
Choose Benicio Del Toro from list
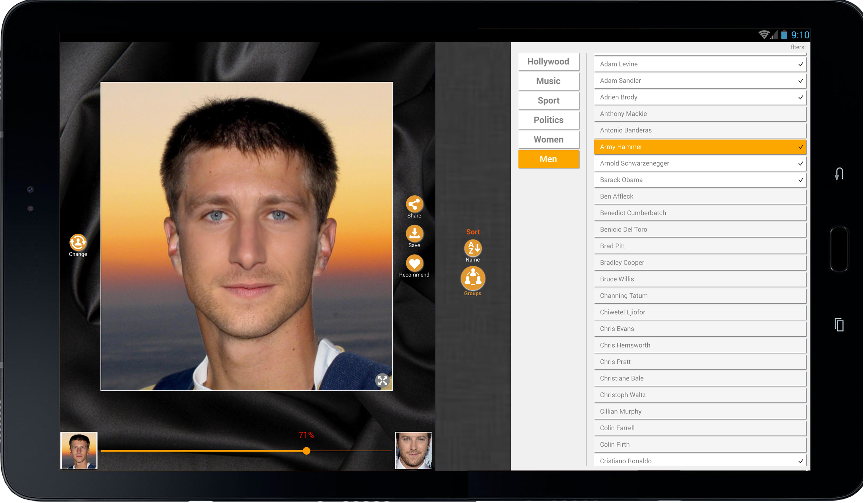(x=700, y=229)
